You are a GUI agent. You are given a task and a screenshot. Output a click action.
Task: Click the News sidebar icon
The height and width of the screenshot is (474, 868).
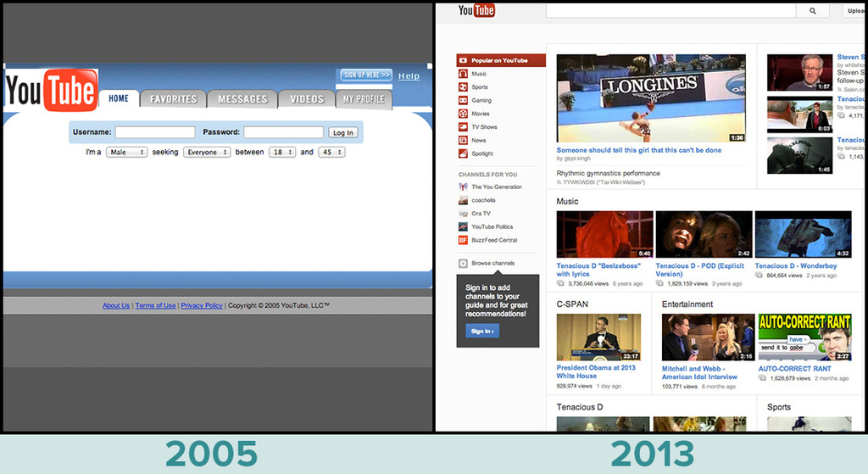pos(464,140)
